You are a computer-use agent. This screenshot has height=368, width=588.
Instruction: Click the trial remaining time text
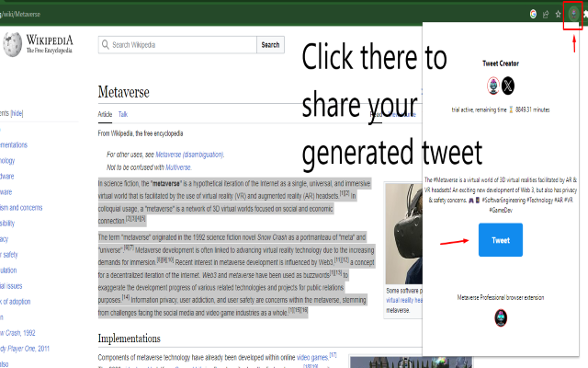pyautogui.click(x=501, y=109)
